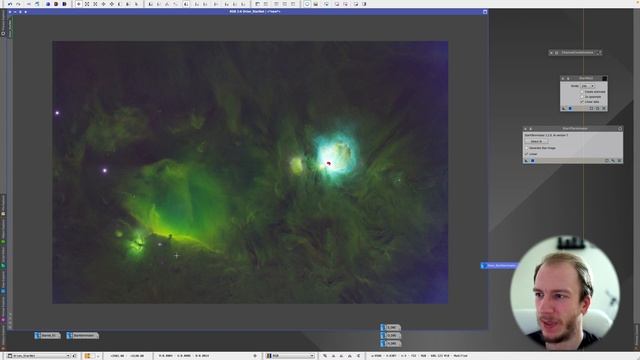This screenshot has width=640, height=360.
Task: Open the Stride dropdown in the StarNet panel
Action: pos(587,86)
